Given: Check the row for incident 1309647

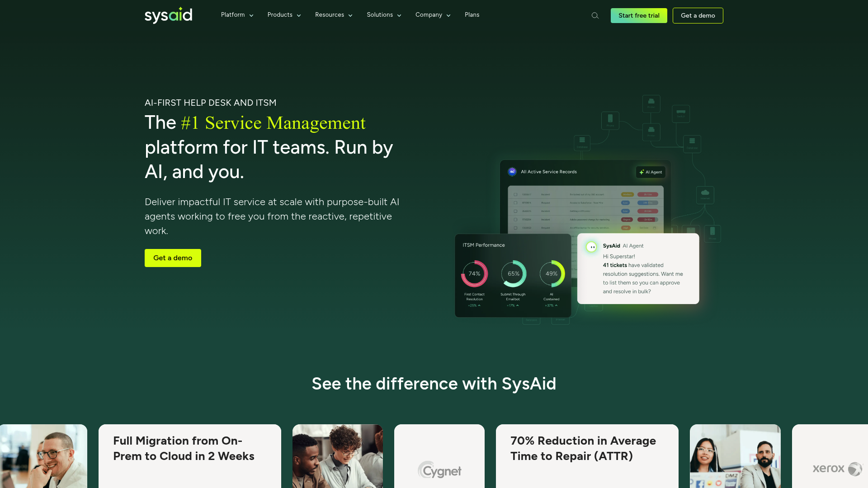Looking at the screenshot, I should coord(515,195).
